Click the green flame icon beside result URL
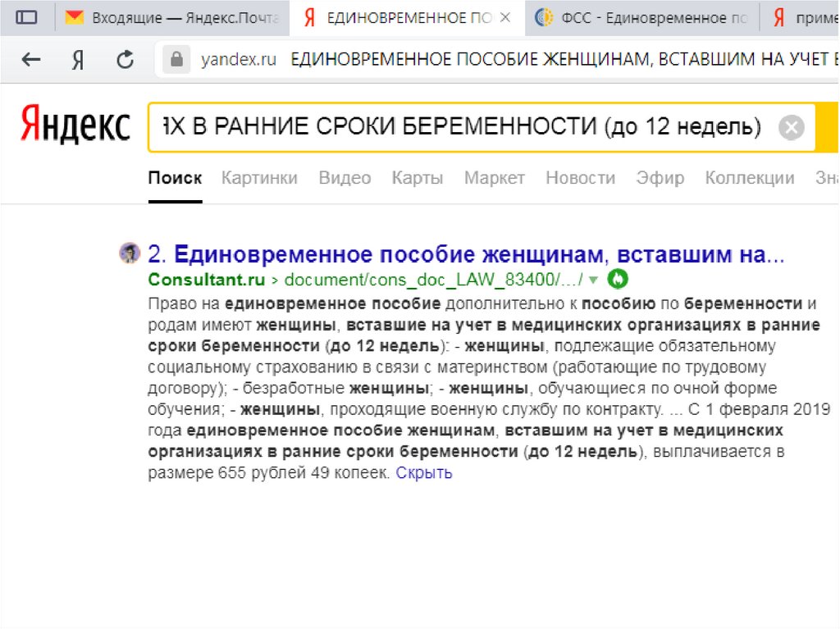840x629 pixels. point(616,279)
